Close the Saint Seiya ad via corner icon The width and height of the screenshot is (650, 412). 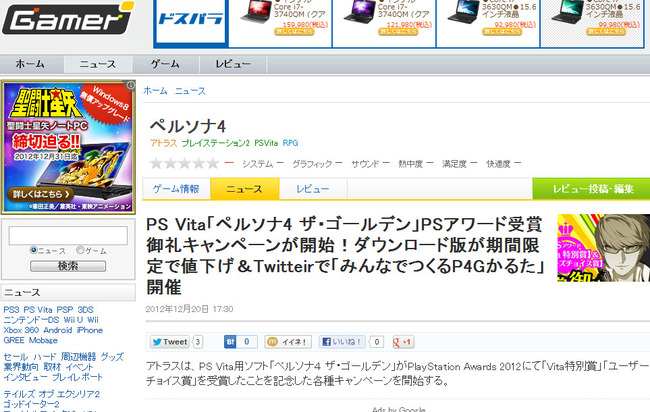coord(130,85)
